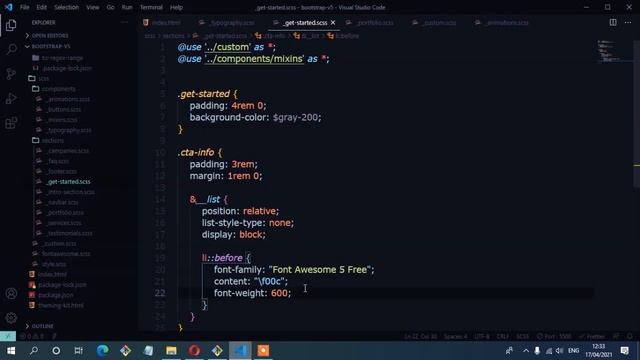The height and width of the screenshot is (360, 640).
Task: Open _navbar.scss in the file tree
Action: point(62,202)
